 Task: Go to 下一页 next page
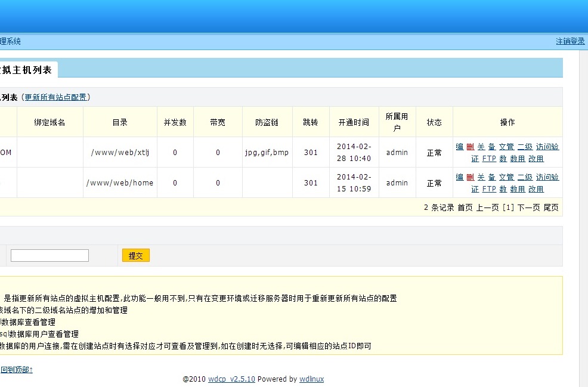[528, 208]
